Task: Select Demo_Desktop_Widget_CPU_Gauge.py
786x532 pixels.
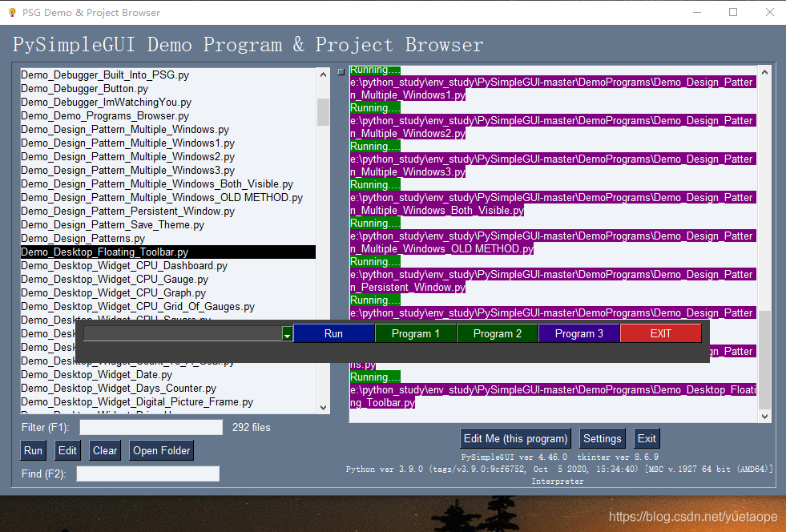Action: click(168, 280)
